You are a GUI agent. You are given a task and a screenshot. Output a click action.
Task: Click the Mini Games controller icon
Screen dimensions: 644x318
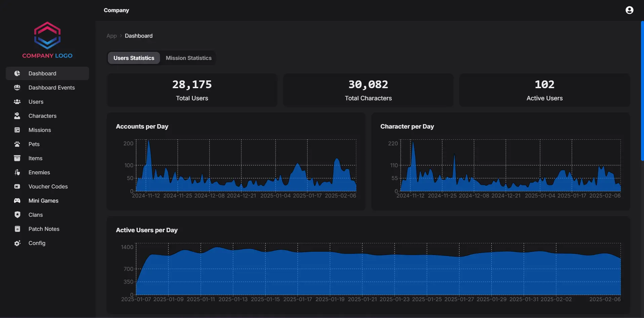click(x=17, y=201)
